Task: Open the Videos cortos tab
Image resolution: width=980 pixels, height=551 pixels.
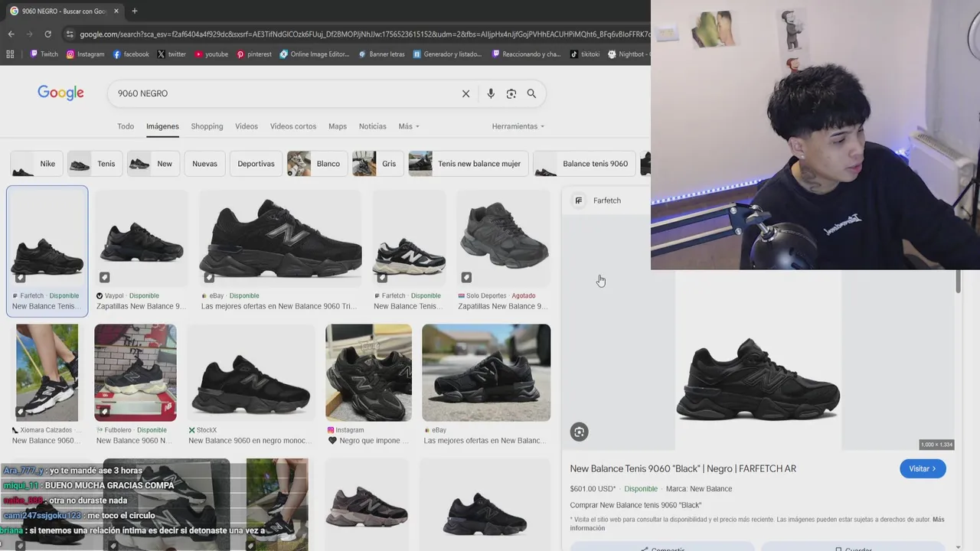Action: [293, 126]
